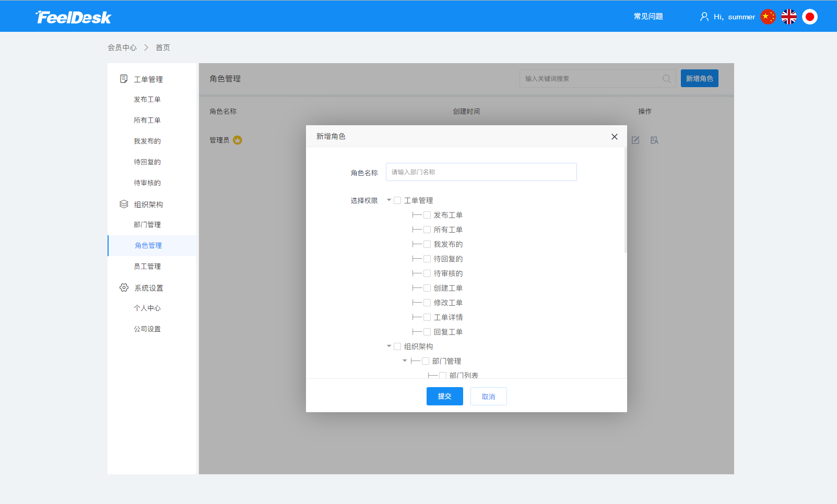Collapse the 工单管理 tree node arrow

click(389, 200)
